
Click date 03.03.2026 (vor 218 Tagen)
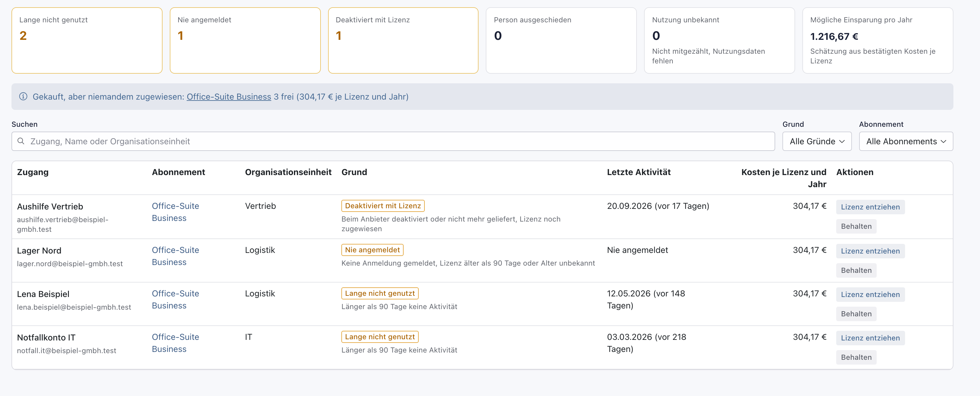pos(646,343)
